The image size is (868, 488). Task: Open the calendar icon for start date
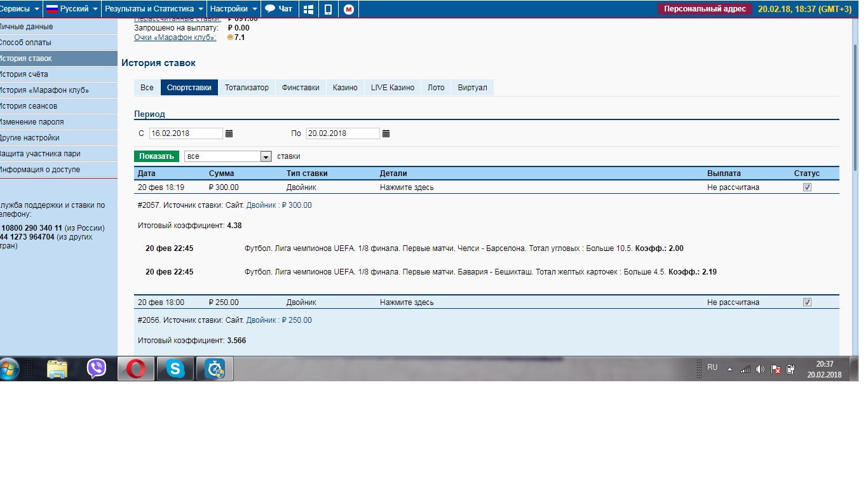(229, 133)
